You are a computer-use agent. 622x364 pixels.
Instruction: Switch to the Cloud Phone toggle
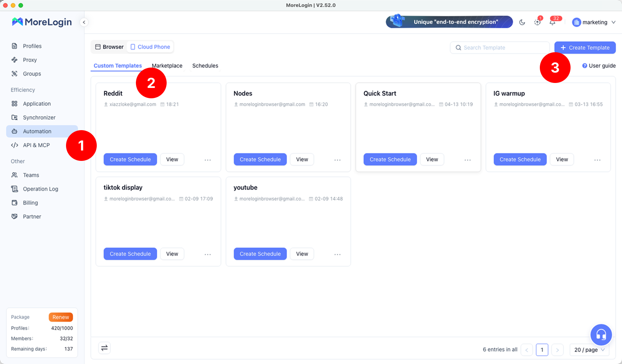pos(150,47)
